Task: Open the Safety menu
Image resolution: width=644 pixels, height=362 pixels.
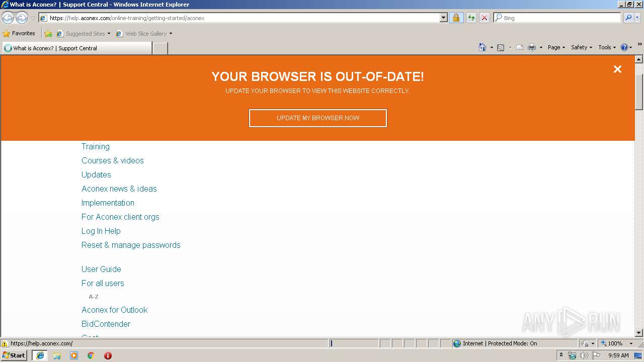Action: 582,47
